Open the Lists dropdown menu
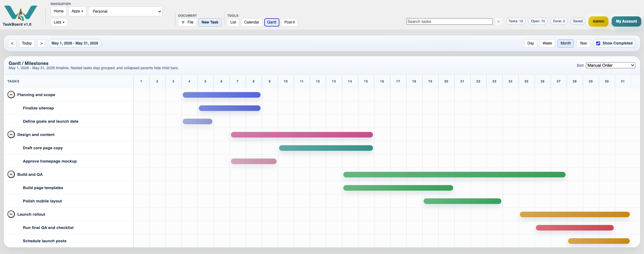 [x=59, y=22]
